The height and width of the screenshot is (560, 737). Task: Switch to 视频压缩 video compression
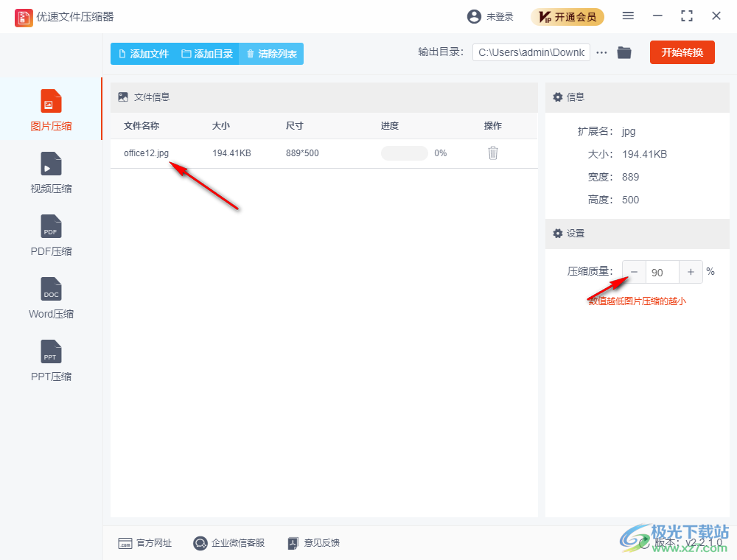point(51,172)
